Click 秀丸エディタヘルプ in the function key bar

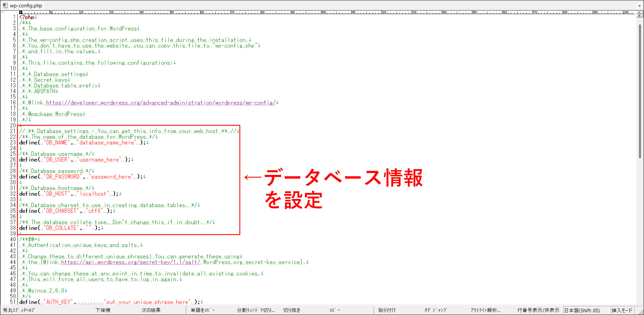[x=19, y=310]
